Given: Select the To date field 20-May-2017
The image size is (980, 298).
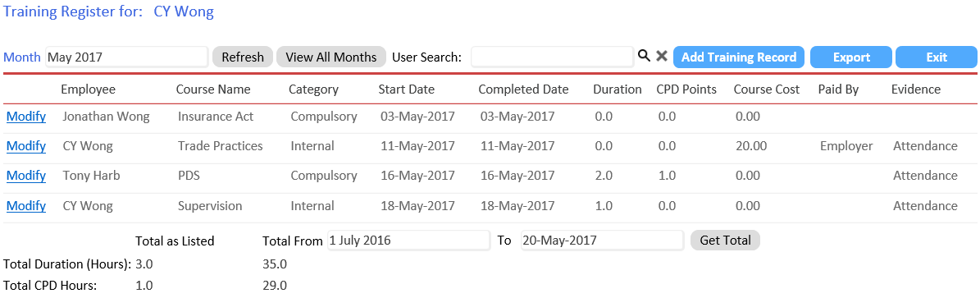Looking at the screenshot, I should [603, 241].
